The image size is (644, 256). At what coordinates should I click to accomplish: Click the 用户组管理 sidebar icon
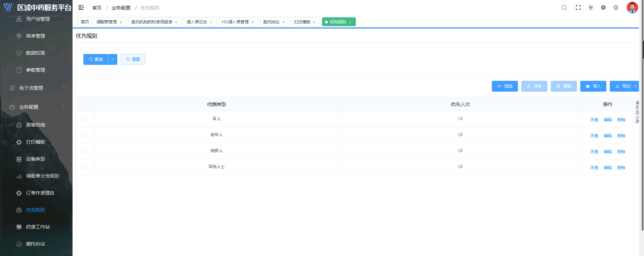click(x=19, y=19)
